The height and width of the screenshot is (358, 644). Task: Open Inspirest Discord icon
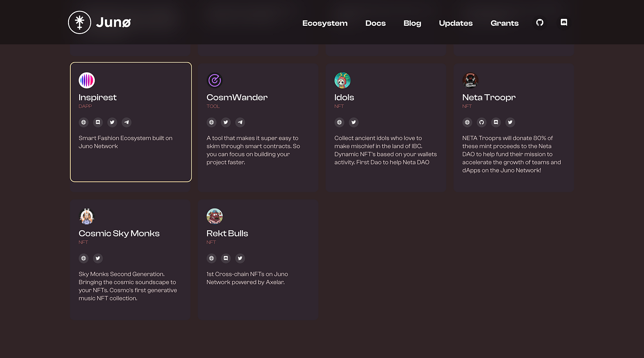pos(98,122)
